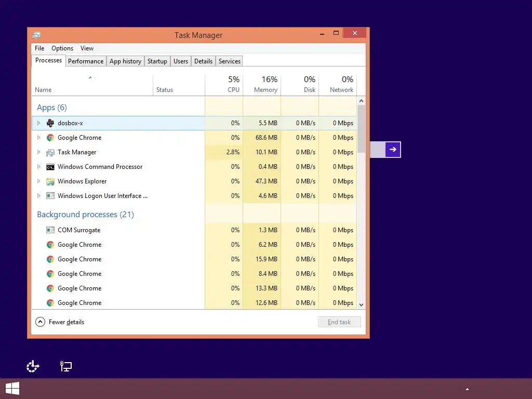This screenshot has height=399, width=532.
Task: Open the Options menu
Action: (62, 48)
